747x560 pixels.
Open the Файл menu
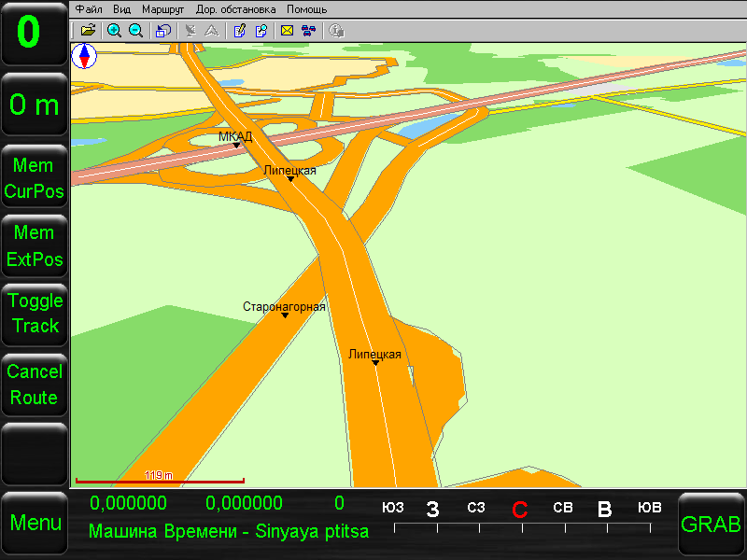pyautogui.click(x=90, y=9)
